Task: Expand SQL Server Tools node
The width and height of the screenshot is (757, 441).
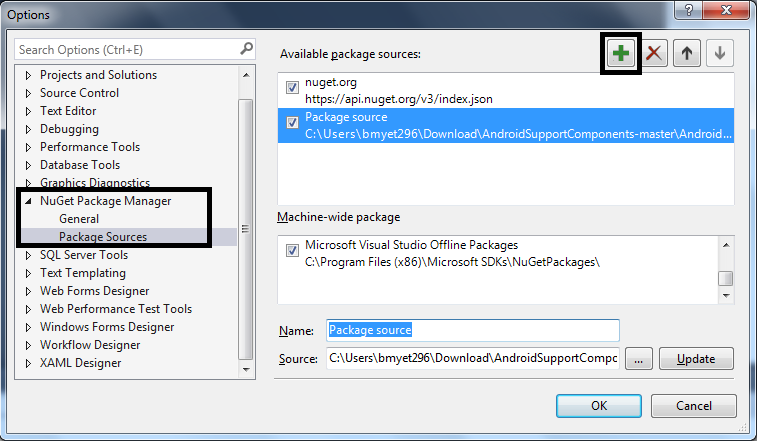Action: click(x=28, y=255)
